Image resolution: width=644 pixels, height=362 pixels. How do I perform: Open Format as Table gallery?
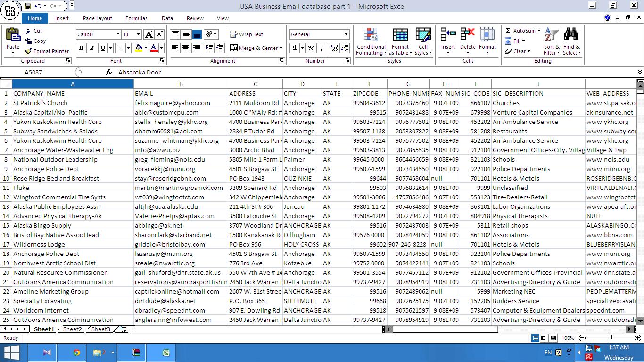(x=400, y=41)
